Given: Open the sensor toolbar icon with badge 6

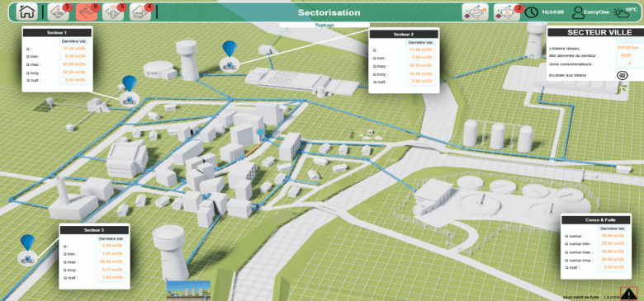Looking at the screenshot, I should (x=113, y=12).
